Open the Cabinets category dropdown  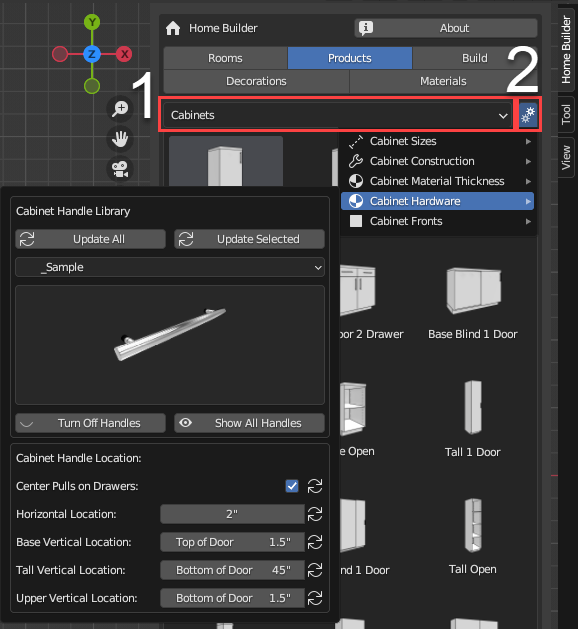click(338, 115)
